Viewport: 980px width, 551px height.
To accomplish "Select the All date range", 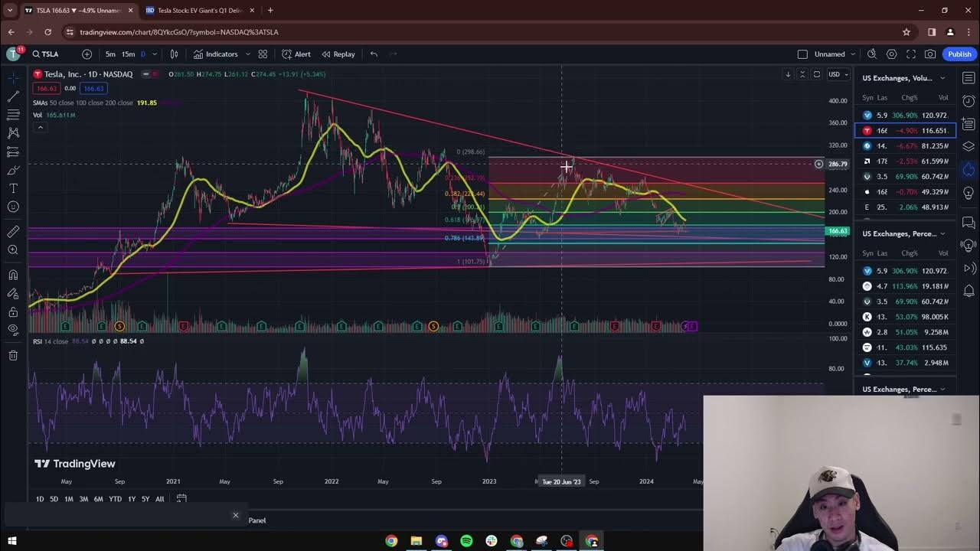I will (159, 499).
